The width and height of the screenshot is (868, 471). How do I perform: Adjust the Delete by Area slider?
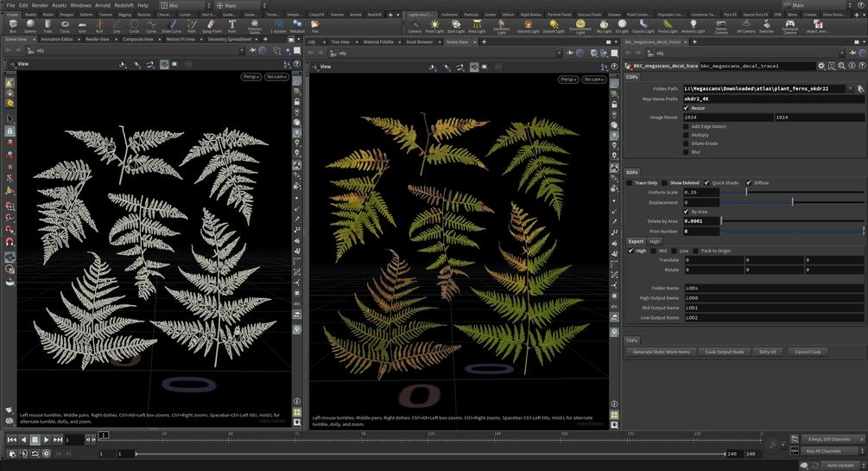(x=793, y=221)
